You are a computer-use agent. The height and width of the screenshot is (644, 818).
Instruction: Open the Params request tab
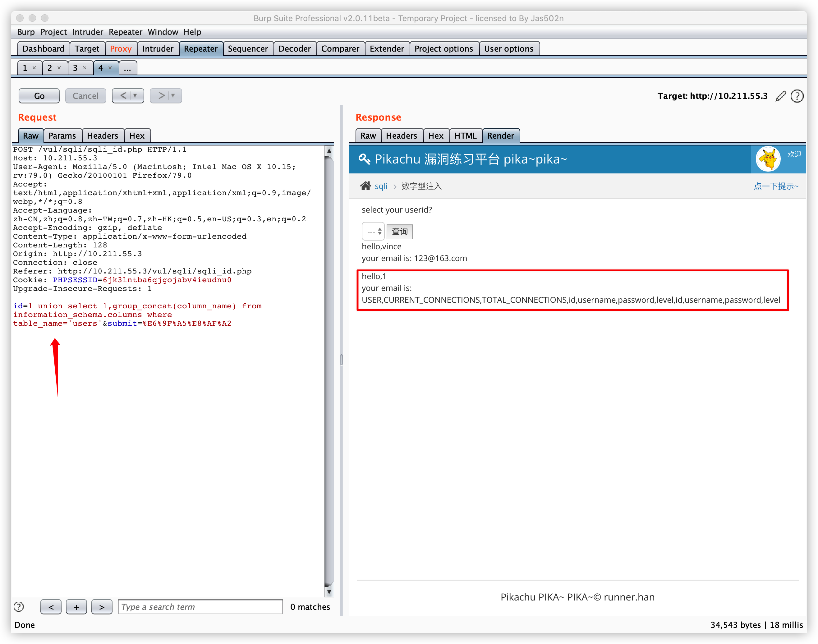point(62,136)
